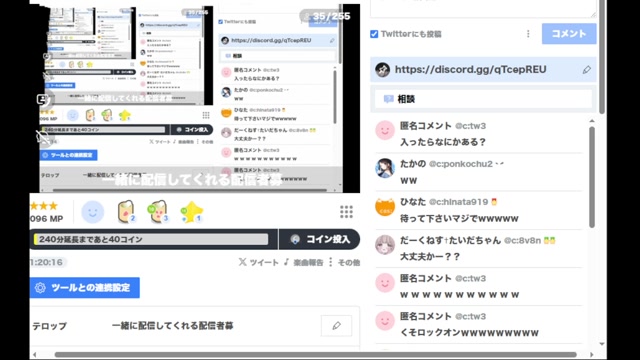The image size is (640, 360).
Task: Click the horizontal scrollbar at bottom
Action: 316,354
